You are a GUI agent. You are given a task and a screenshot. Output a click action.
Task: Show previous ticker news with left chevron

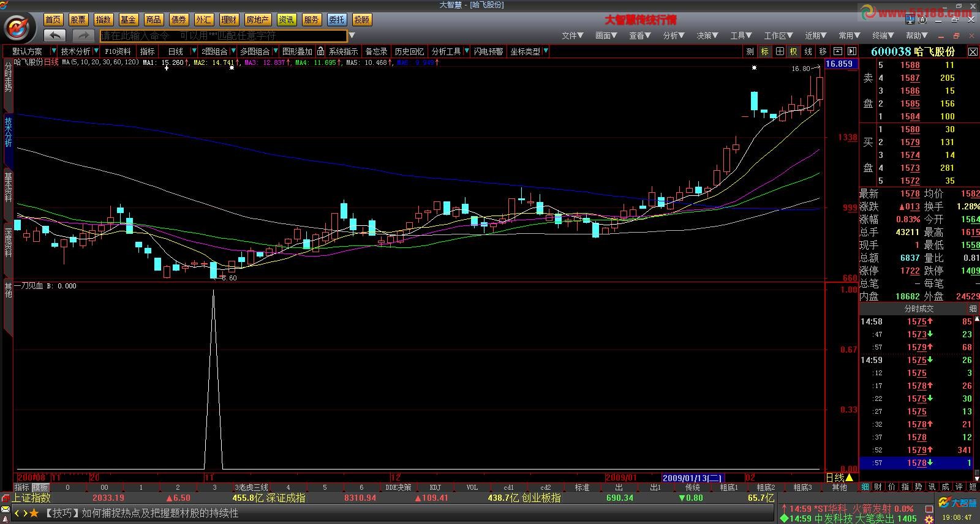coord(17,513)
